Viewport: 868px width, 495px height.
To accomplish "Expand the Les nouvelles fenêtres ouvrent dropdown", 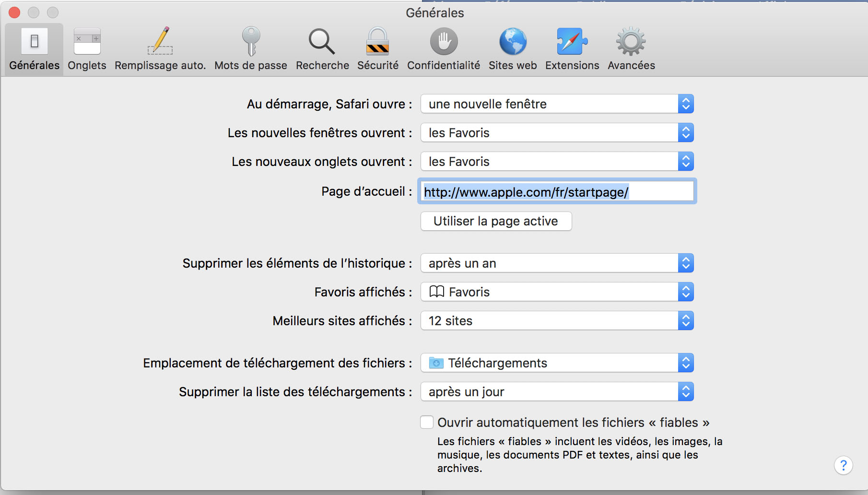I will pos(557,133).
